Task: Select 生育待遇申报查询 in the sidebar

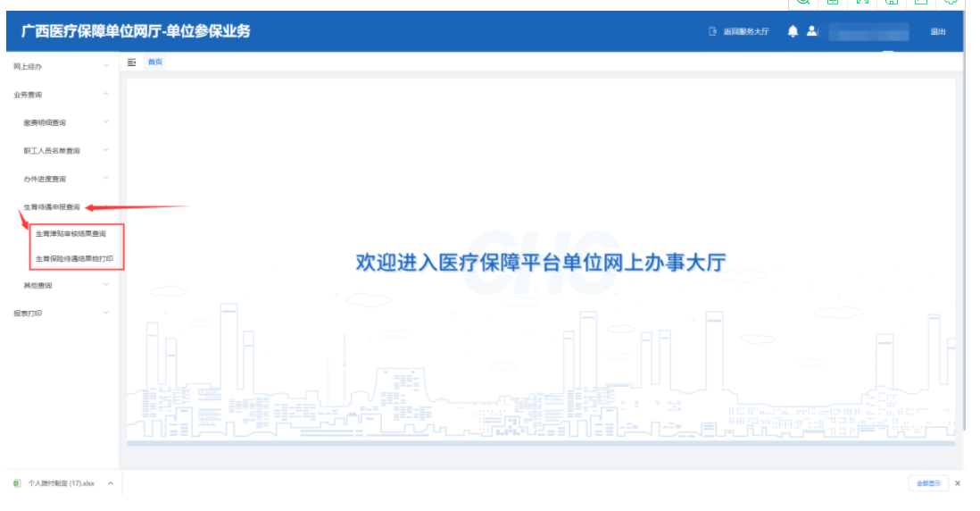Action: (52, 206)
